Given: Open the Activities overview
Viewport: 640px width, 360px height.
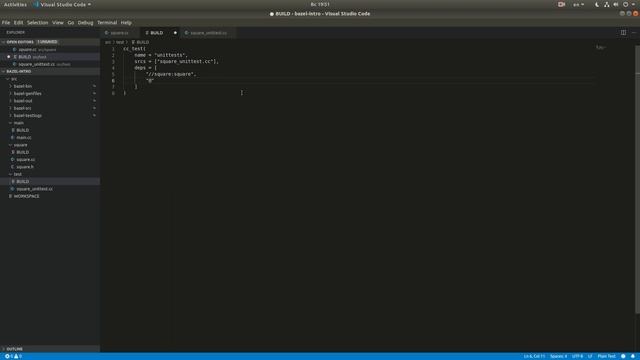Looking at the screenshot, I should click(x=15, y=4).
